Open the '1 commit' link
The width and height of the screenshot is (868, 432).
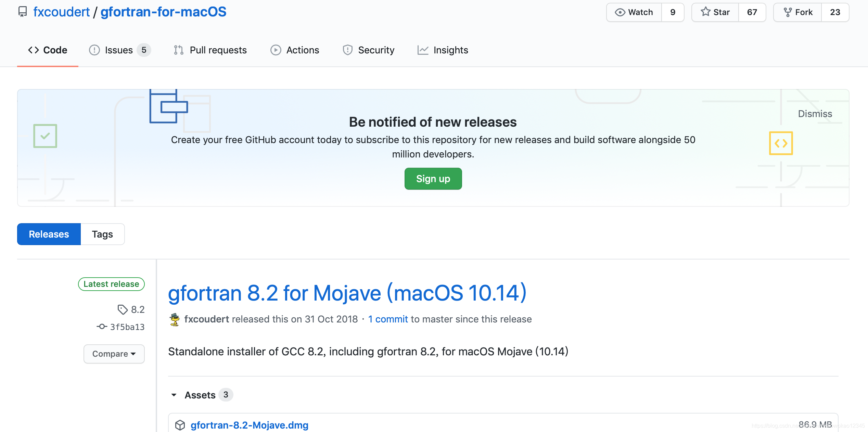(388, 319)
